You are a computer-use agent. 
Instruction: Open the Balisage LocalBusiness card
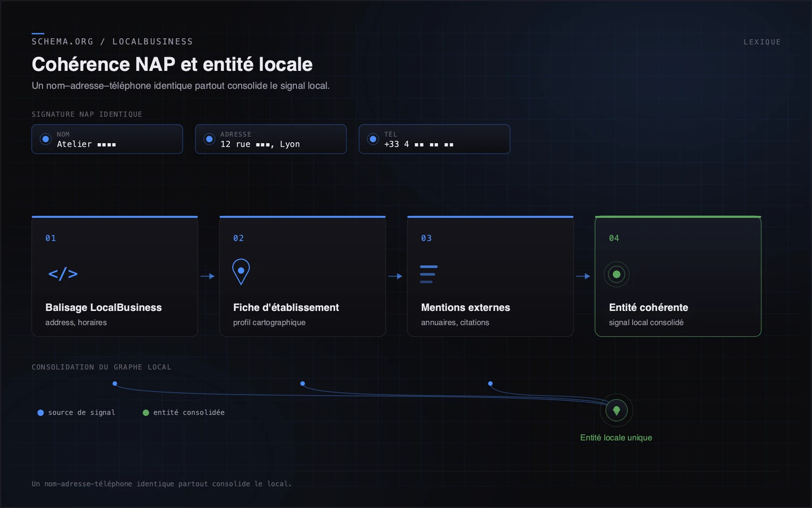click(x=115, y=276)
